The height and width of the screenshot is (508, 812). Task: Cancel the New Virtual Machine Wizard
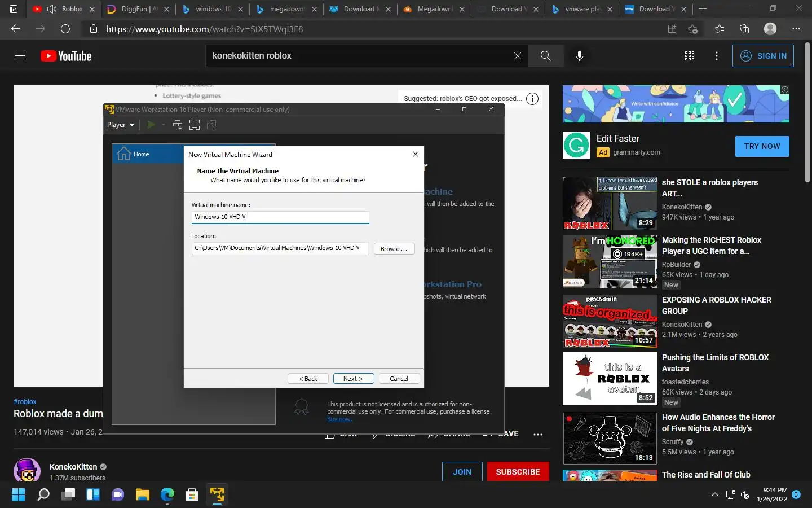point(399,379)
